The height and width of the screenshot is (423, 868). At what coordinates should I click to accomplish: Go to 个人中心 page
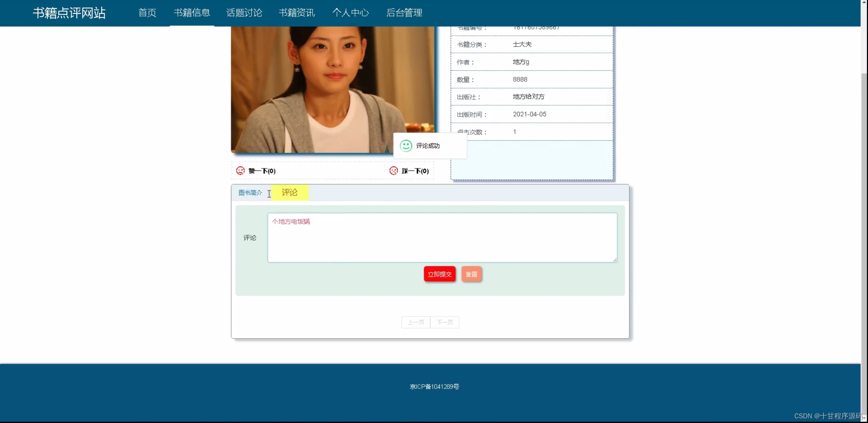[350, 13]
